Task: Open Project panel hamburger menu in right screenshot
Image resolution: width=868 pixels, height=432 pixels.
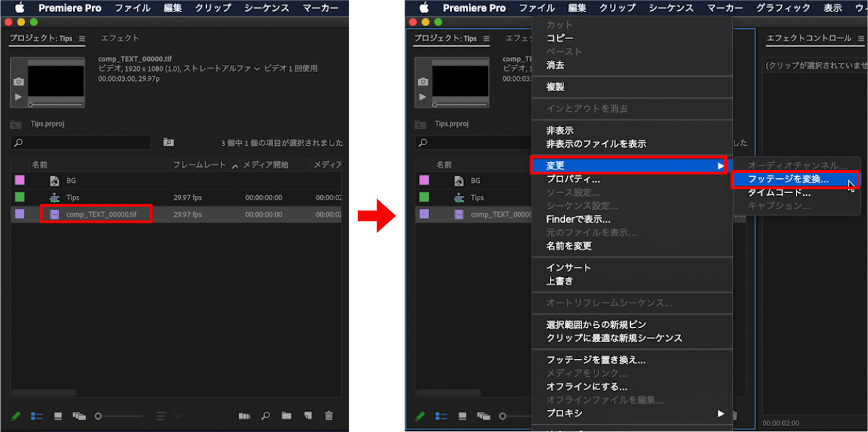Action: 486,38
